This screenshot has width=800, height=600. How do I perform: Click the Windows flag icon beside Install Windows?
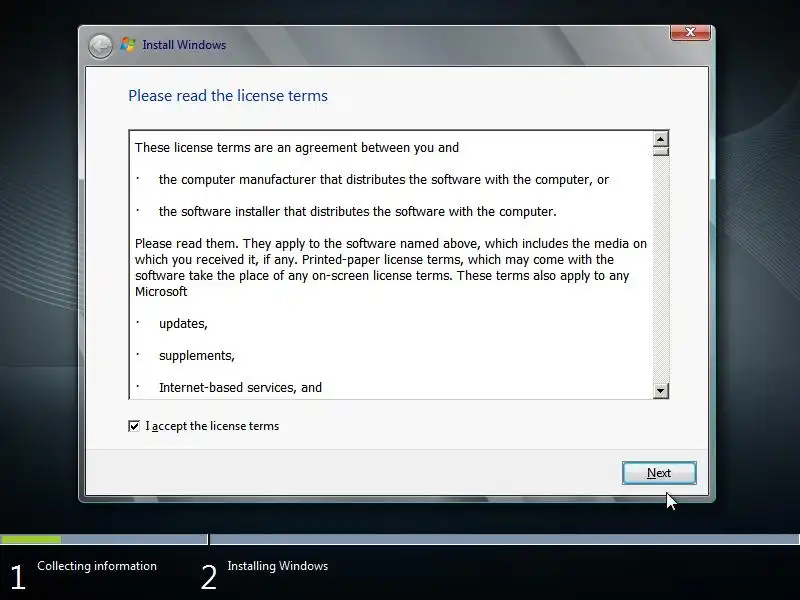[128, 45]
